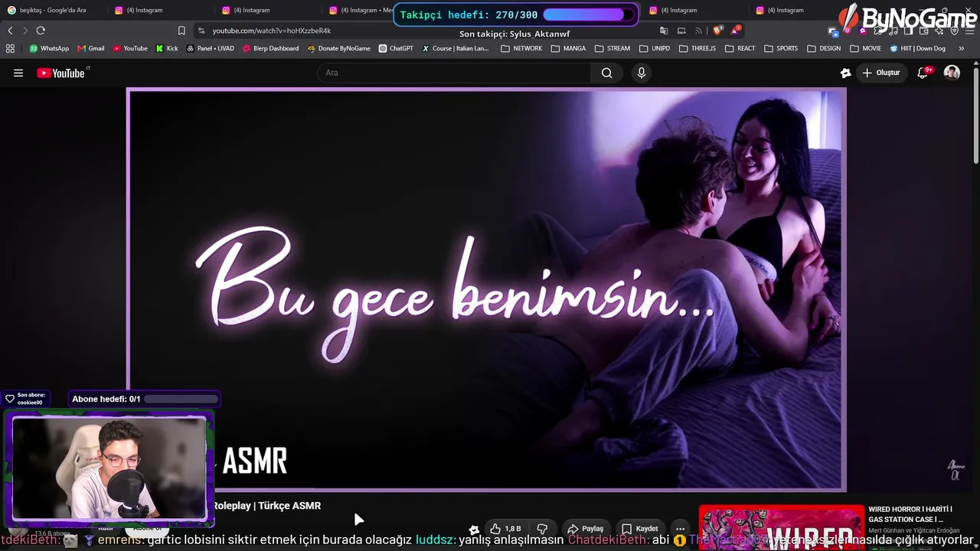The image size is (980, 551).
Task: Open the apps grid in bookmarks bar
Action: [10, 48]
